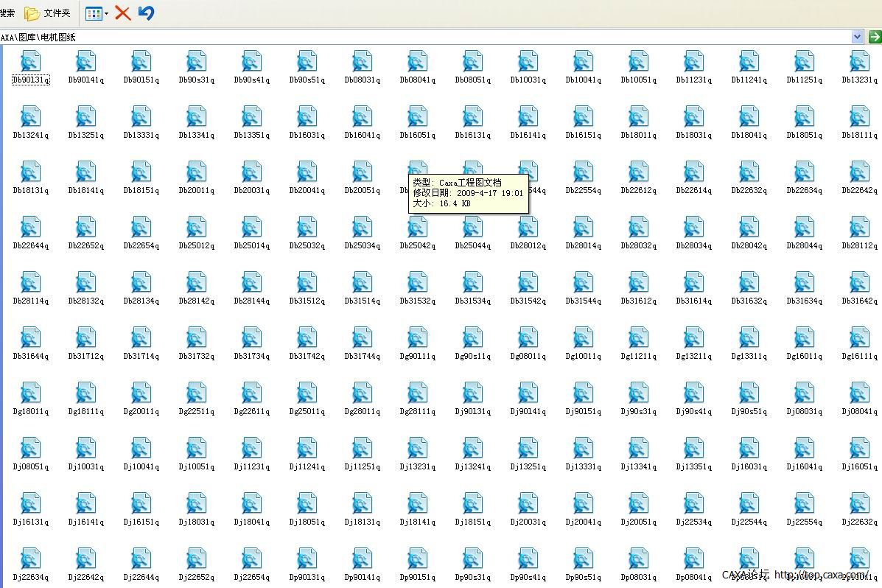The width and height of the screenshot is (882, 588).
Task: Select file icon Db10041q
Action: (584, 60)
